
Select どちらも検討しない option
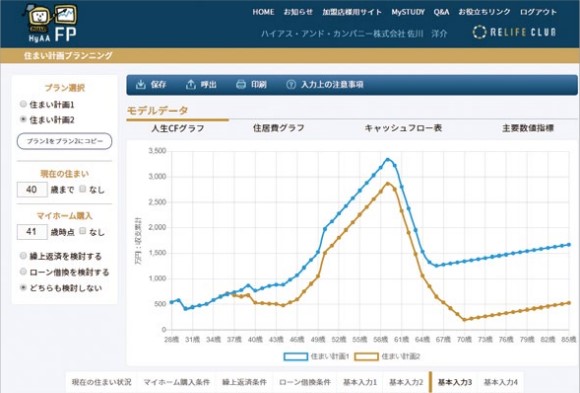23,288
